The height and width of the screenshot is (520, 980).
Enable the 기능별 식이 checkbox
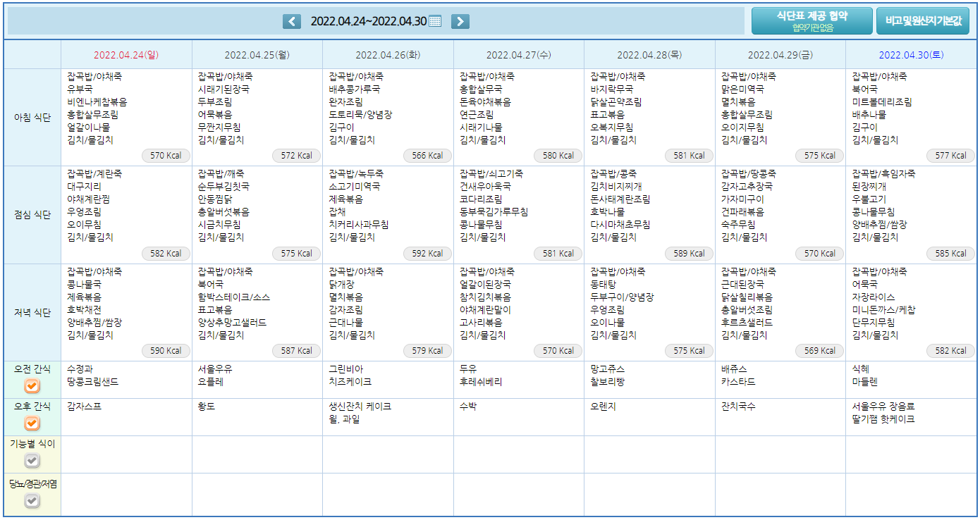pos(32,461)
